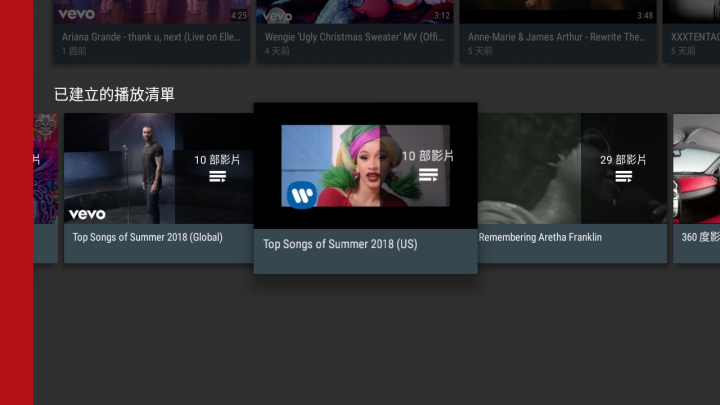Click the Warner Music logo badge
Screen dimensions: 720x405
click(x=302, y=195)
